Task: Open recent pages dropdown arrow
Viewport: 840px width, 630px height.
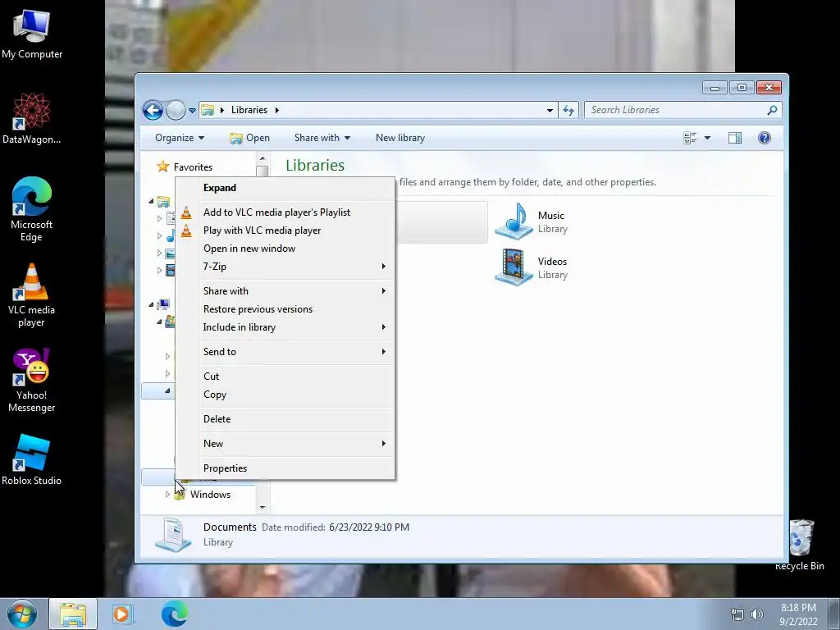Action: (192, 111)
